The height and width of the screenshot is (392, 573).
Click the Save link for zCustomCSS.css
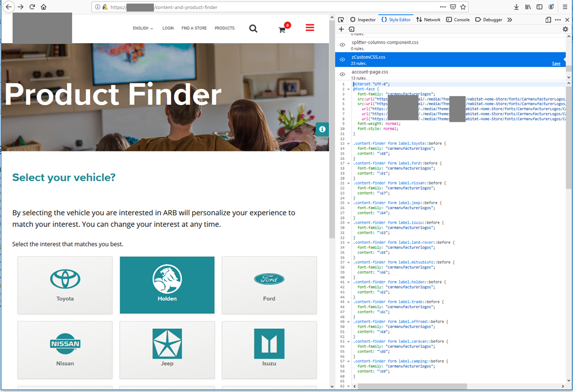pos(556,64)
